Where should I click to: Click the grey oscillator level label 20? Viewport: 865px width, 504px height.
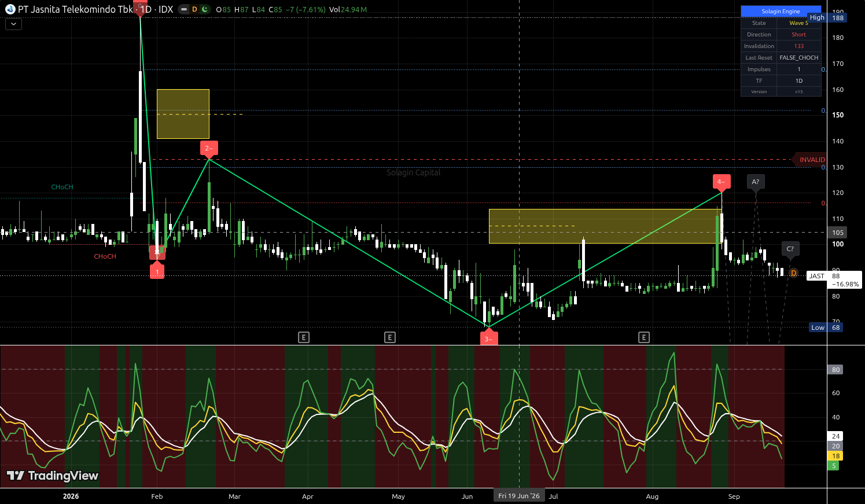click(835, 446)
